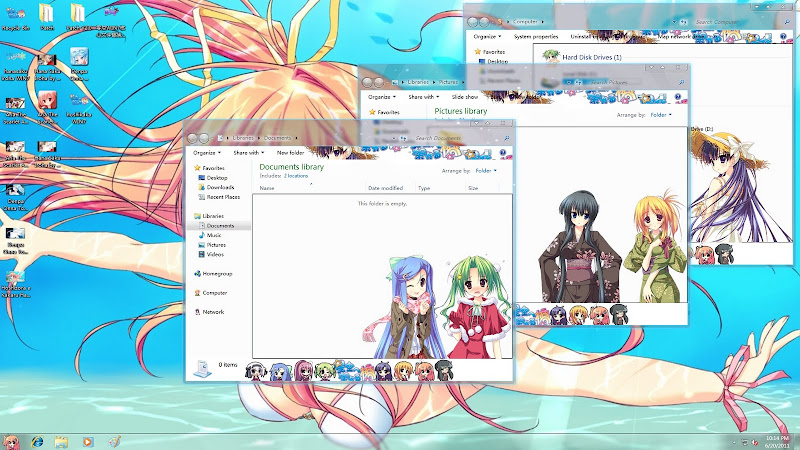Select Favorites in the Computer window sidebar
This screenshot has width=800, height=450.
coord(489,52)
